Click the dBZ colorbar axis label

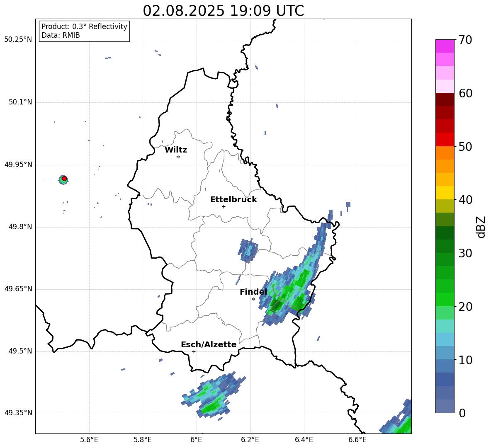[x=481, y=227]
